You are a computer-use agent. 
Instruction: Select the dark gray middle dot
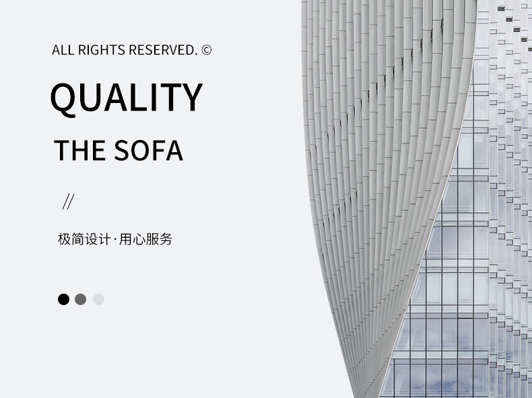81,299
